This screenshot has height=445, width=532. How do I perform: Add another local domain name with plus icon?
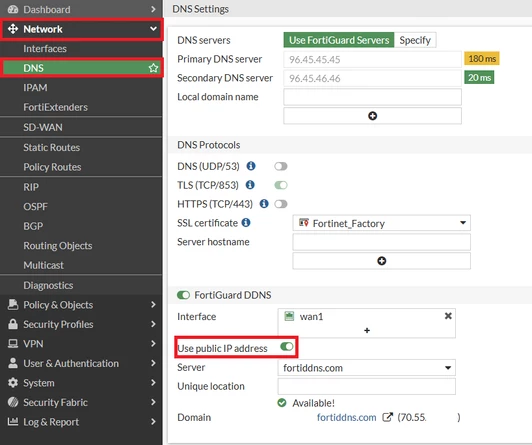(372, 116)
